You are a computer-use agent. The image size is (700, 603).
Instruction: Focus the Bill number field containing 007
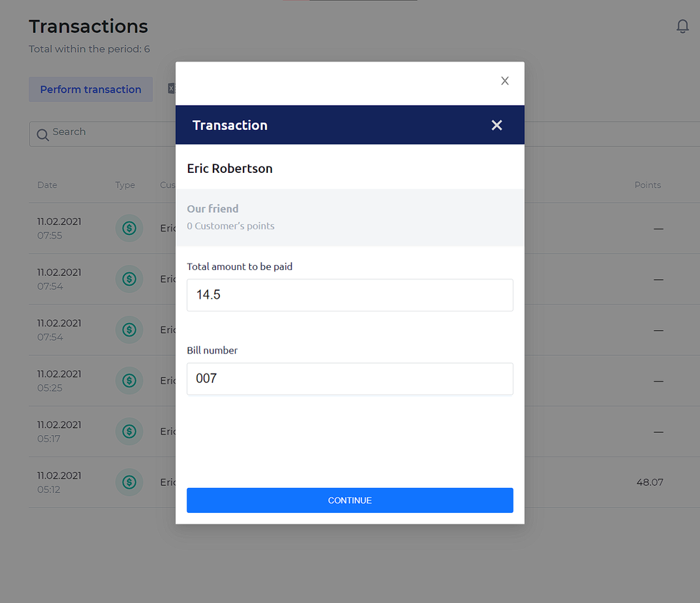click(349, 379)
